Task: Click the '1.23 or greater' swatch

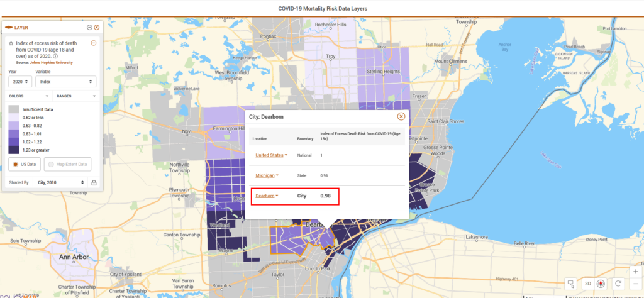Action: point(14,150)
